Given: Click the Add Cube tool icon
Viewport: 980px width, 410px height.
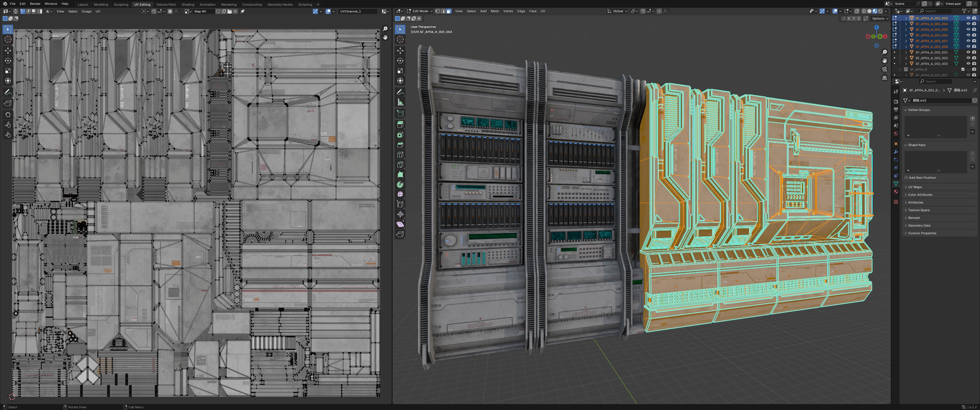Looking at the screenshot, I should 400,113.
